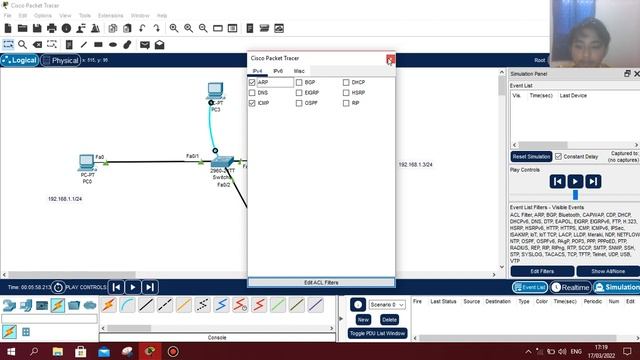Choose the Delete tool
Image resolution: width=640 pixels, height=360 pixels.
[37, 44]
